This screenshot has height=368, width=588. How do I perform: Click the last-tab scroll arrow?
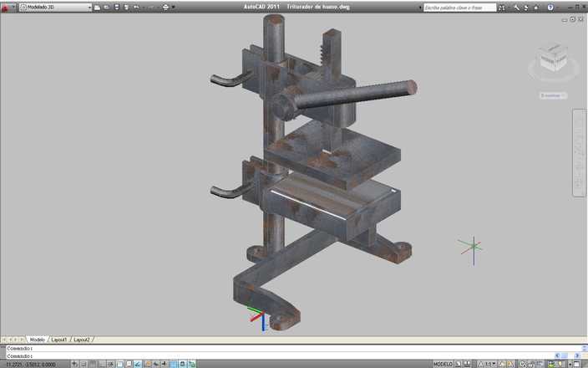tap(22, 340)
